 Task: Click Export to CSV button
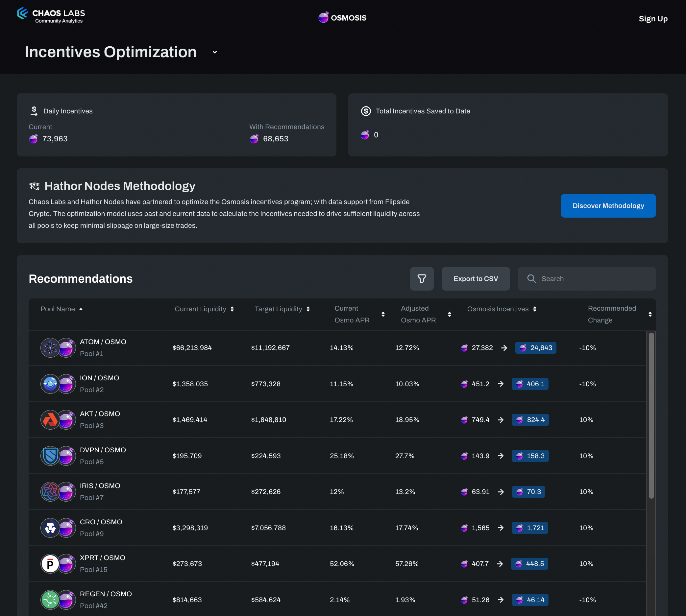click(476, 278)
